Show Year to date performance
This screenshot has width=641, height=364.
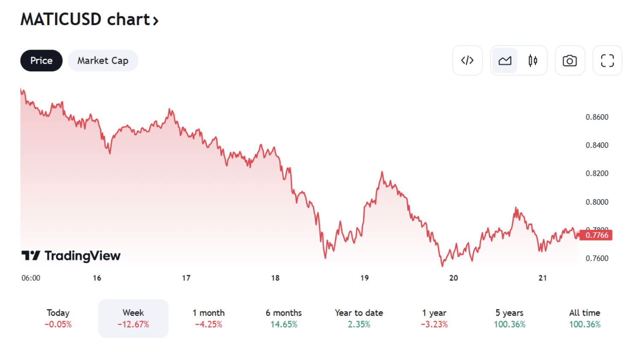click(359, 318)
